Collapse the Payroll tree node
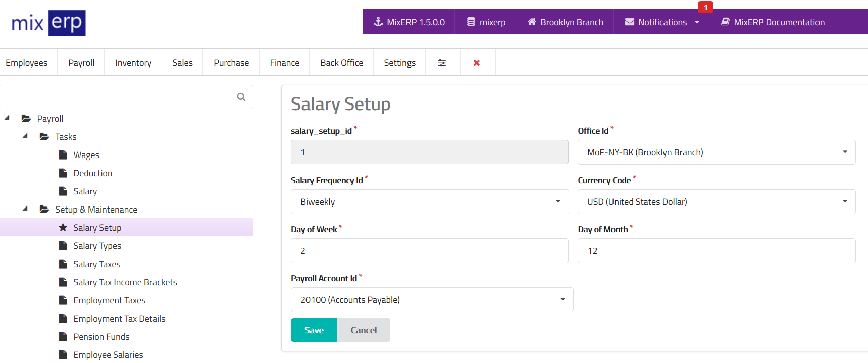 click(x=7, y=118)
